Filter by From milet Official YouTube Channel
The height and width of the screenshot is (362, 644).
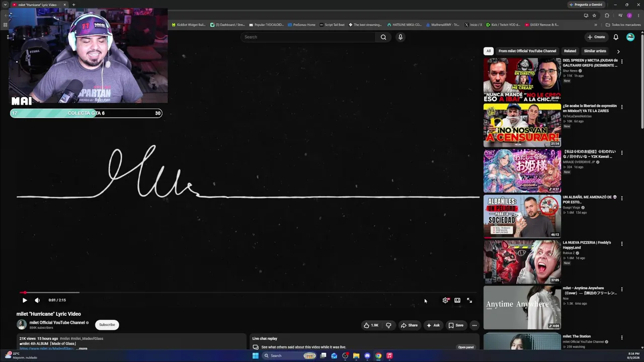(x=527, y=51)
